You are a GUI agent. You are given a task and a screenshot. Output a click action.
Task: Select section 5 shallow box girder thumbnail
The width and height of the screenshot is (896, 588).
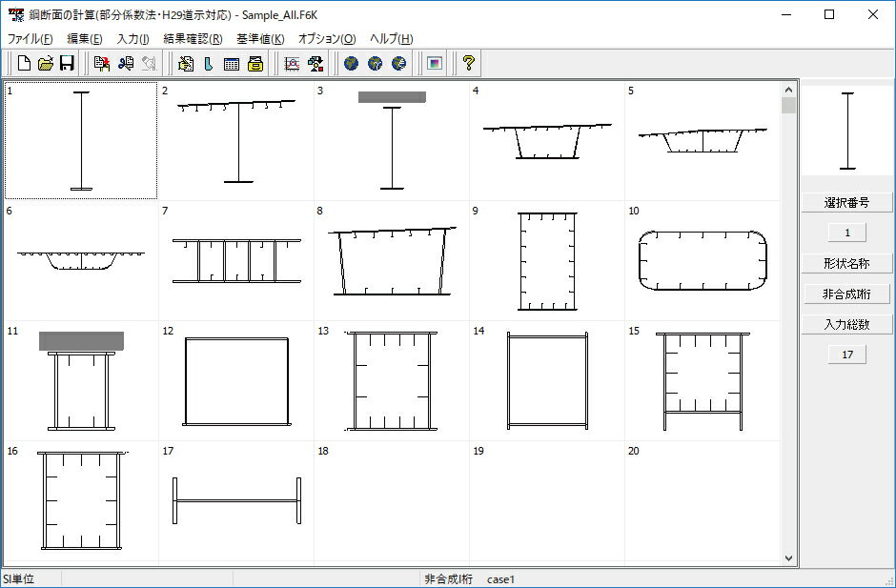tap(703, 141)
